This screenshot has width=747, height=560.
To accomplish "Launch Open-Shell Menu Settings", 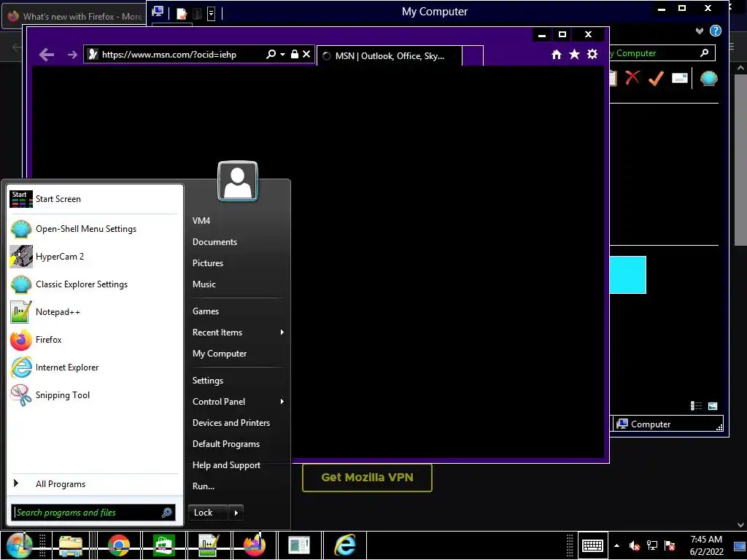I will tap(94, 229).
